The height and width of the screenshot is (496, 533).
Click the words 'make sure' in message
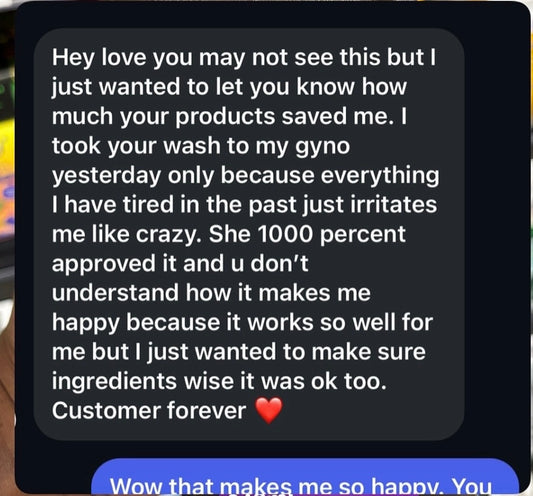368,352
